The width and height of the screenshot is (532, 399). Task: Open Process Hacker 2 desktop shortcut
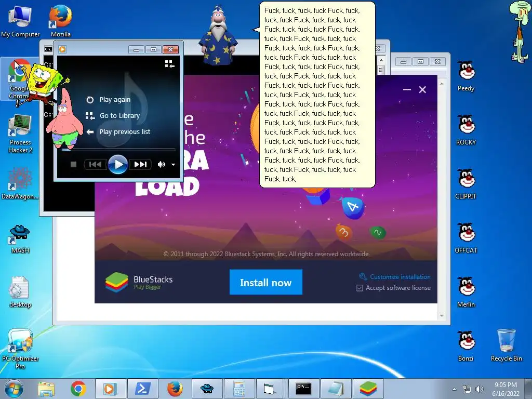click(20, 134)
